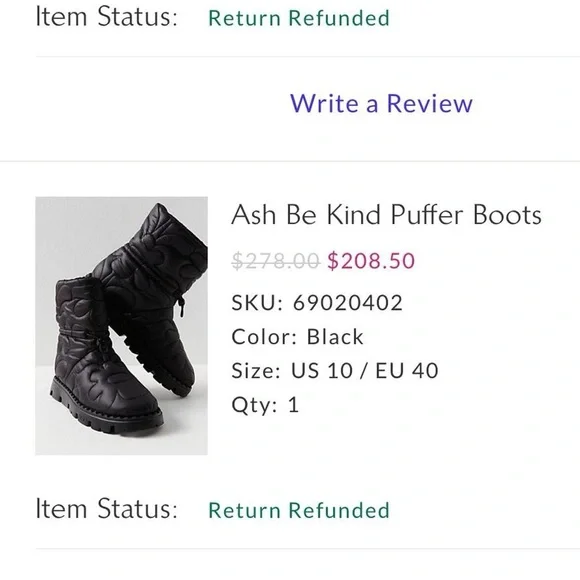
Task: Open the Write a Review link
Action: point(381,103)
